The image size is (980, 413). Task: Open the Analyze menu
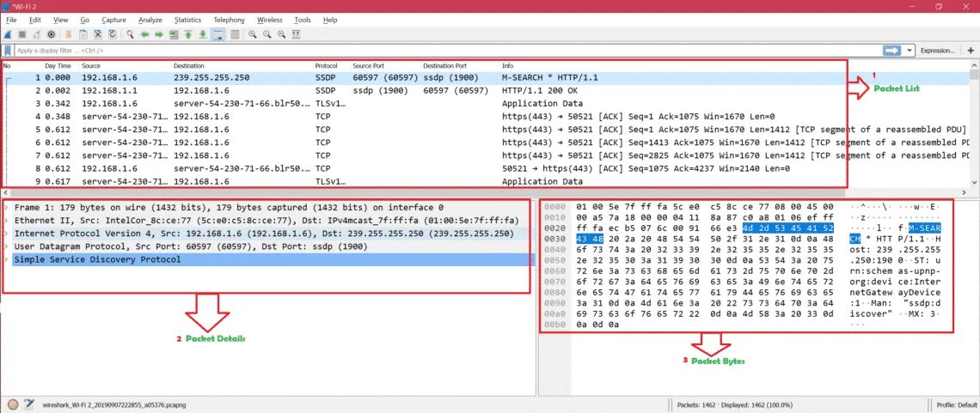coord(150,20)
